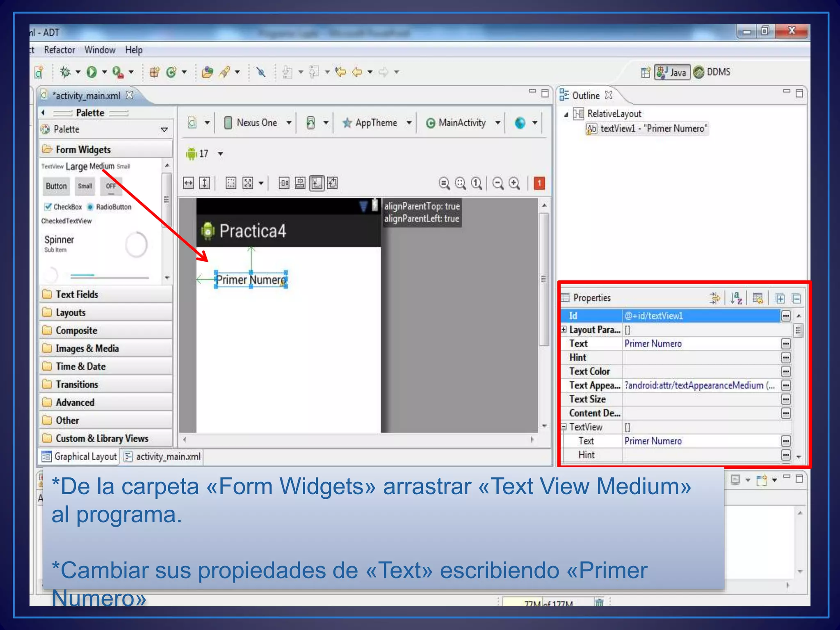The width and height of the screenshot is (840, 630).
Task: Click the Text Size value field
Action: click(701, 399)
